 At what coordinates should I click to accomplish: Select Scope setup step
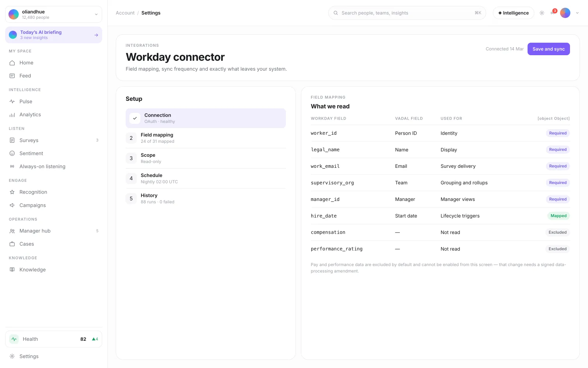click(206, 158)
